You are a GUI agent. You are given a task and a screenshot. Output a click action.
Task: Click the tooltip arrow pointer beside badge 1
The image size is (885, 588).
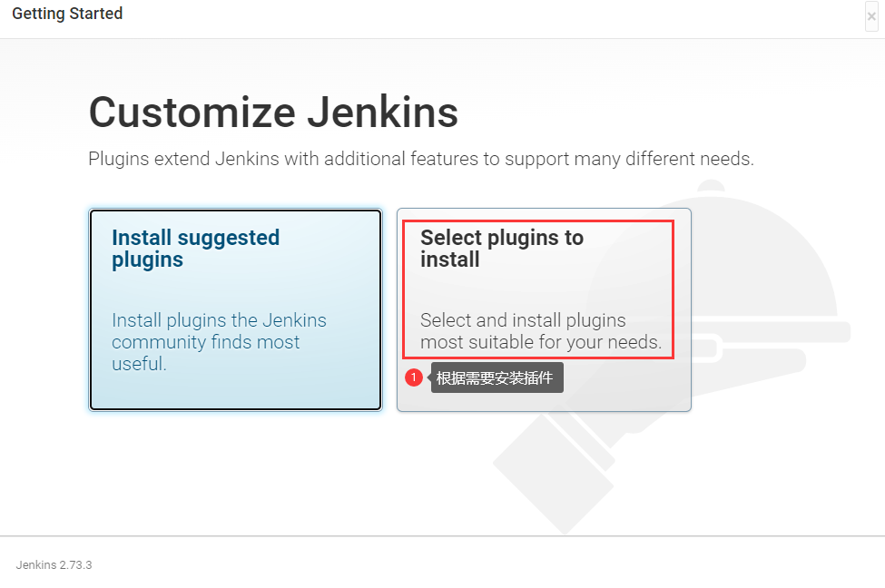coord(428,377)
